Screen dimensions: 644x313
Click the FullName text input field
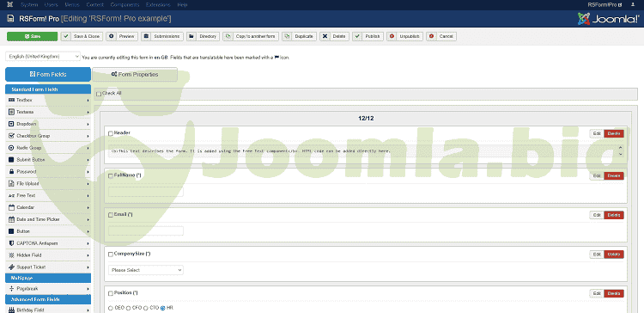pos(146,192)
